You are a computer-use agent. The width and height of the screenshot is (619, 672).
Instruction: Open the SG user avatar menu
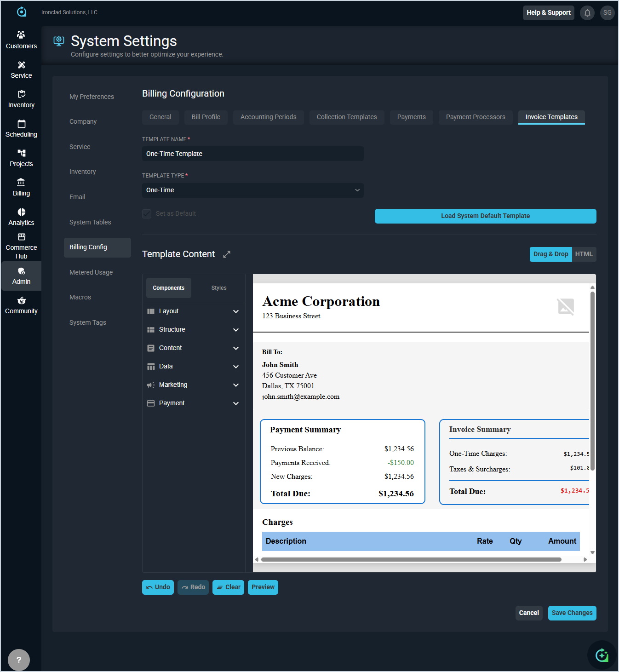pos(608,13)
